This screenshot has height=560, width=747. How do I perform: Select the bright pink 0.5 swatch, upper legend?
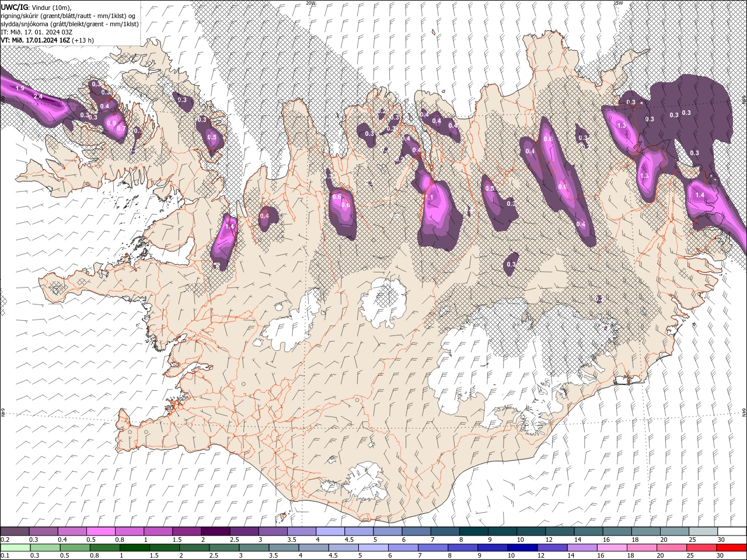[x=101, y=531]
